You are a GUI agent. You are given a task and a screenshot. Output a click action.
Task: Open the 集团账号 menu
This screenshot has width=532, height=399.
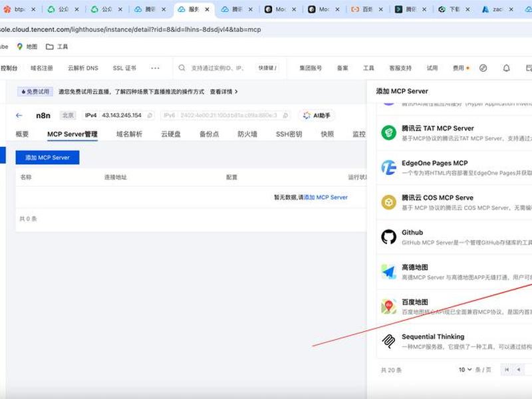tap(311, 68)
